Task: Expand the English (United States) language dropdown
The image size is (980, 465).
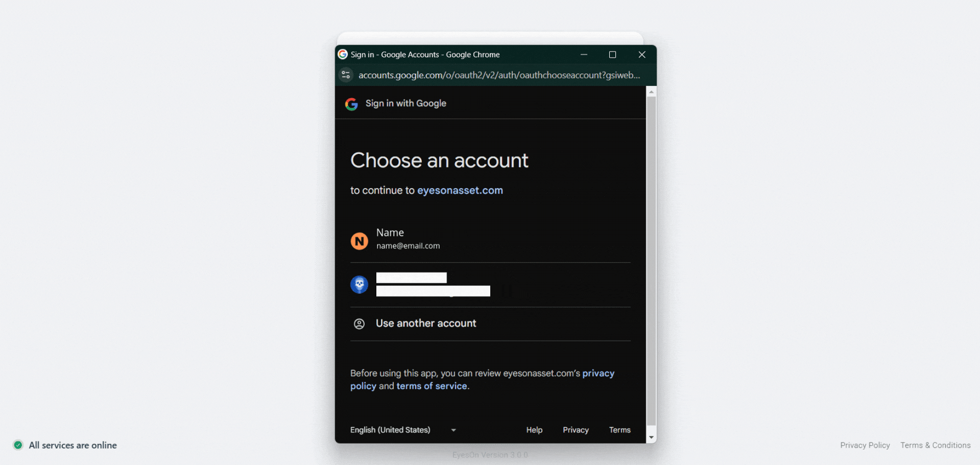Action: click(x=403, y=430)
